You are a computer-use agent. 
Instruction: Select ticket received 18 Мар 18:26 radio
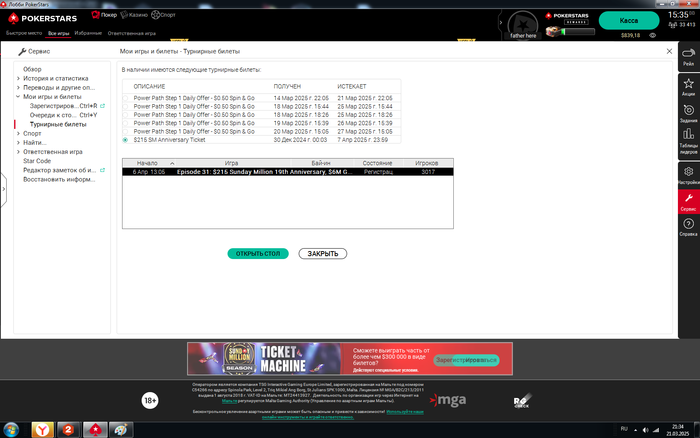pos(125,115)
